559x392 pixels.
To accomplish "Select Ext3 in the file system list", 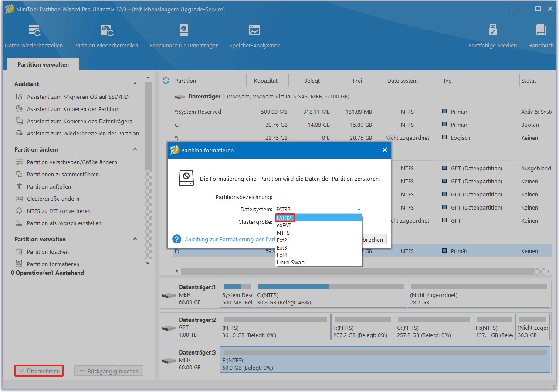I will [318, 248].
